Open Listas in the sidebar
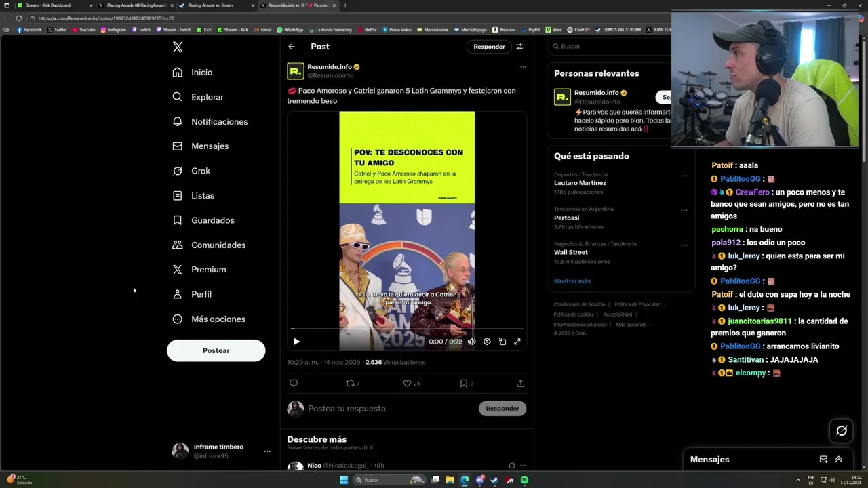The width and height of the screenshot is (868, 488). click(194, 196)
